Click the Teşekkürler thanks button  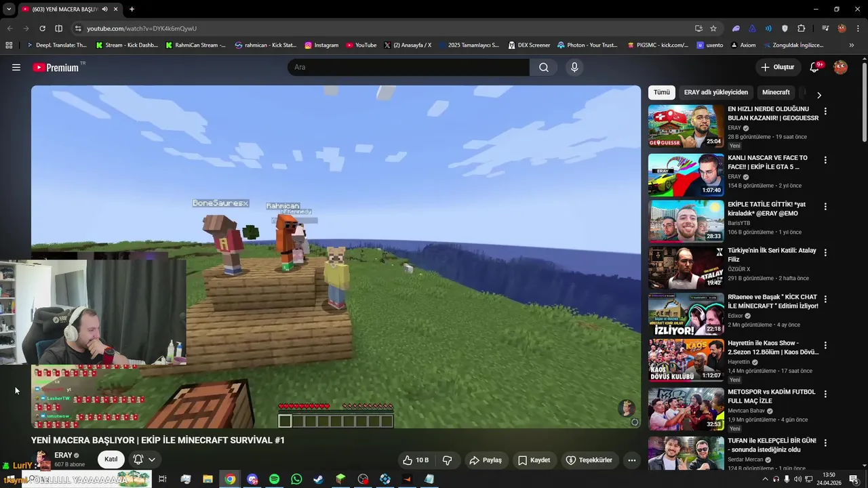589,460
